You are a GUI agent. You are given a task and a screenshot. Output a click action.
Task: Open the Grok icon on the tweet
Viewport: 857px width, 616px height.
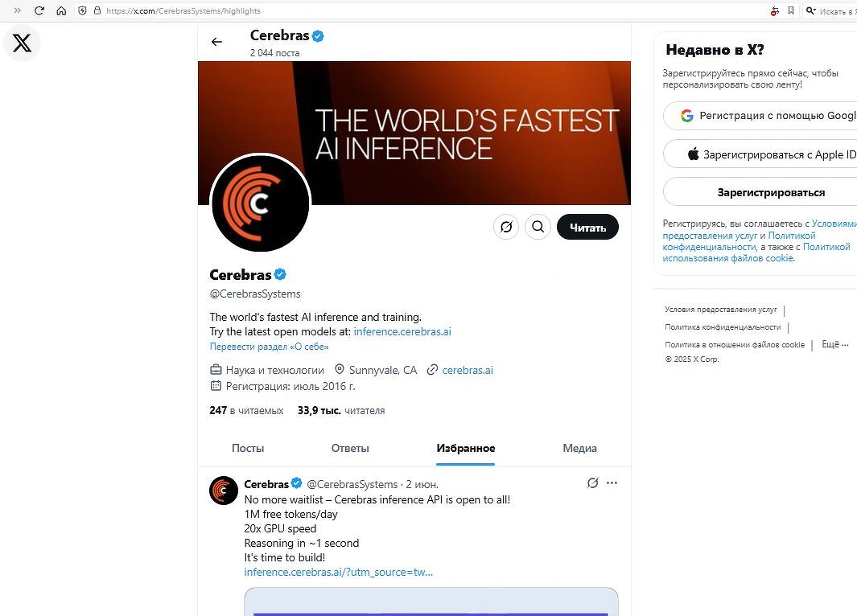coord(592,483)
